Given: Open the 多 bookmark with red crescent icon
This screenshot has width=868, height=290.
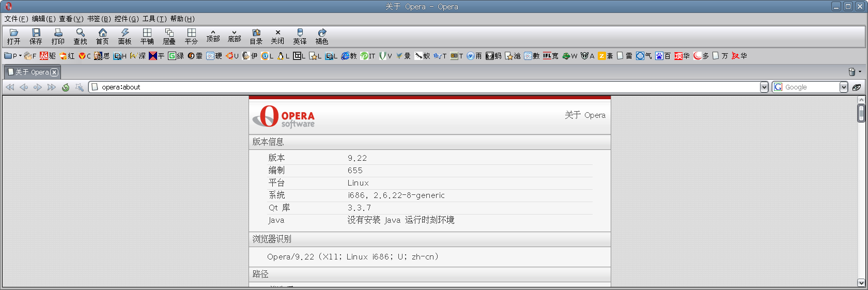Looking at the screenshot, I should pyautogui.click(x=701, y=56).
